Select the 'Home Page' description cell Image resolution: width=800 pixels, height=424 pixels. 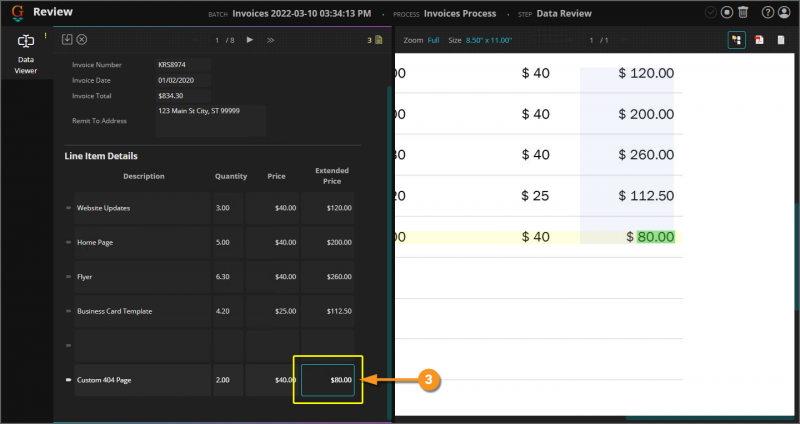[142, 242]
